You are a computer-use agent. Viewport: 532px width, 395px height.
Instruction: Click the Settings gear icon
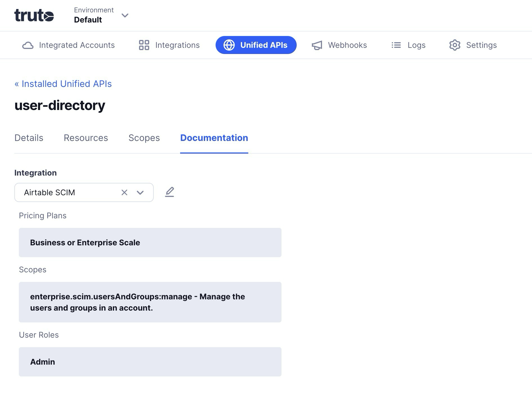tap(455, 45)
